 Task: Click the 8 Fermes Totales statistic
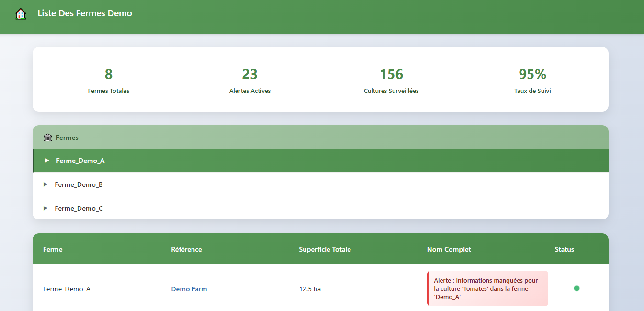tap(109, 80)
